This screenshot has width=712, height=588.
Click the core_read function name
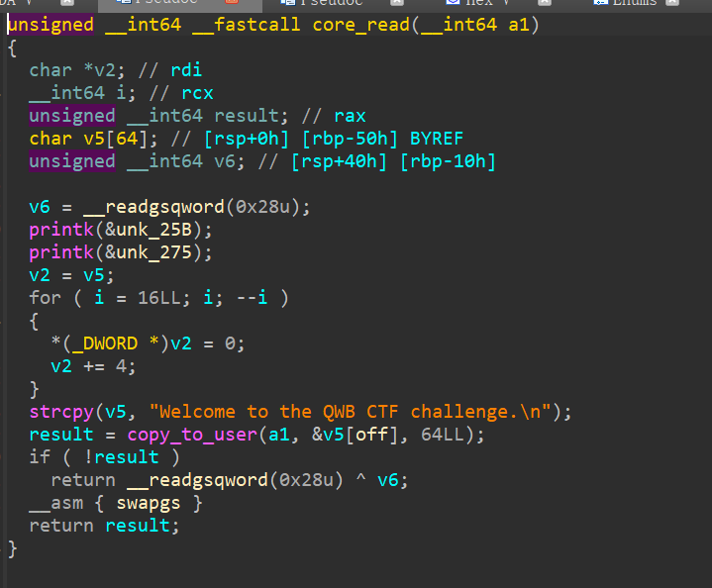click(361, 25)
